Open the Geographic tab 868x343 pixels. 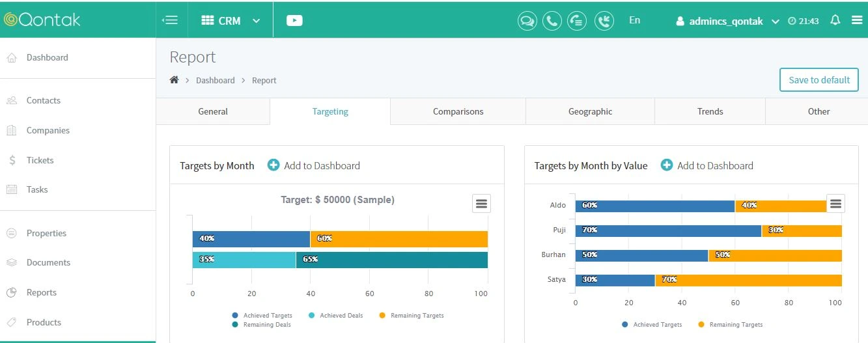pos(590,111)
